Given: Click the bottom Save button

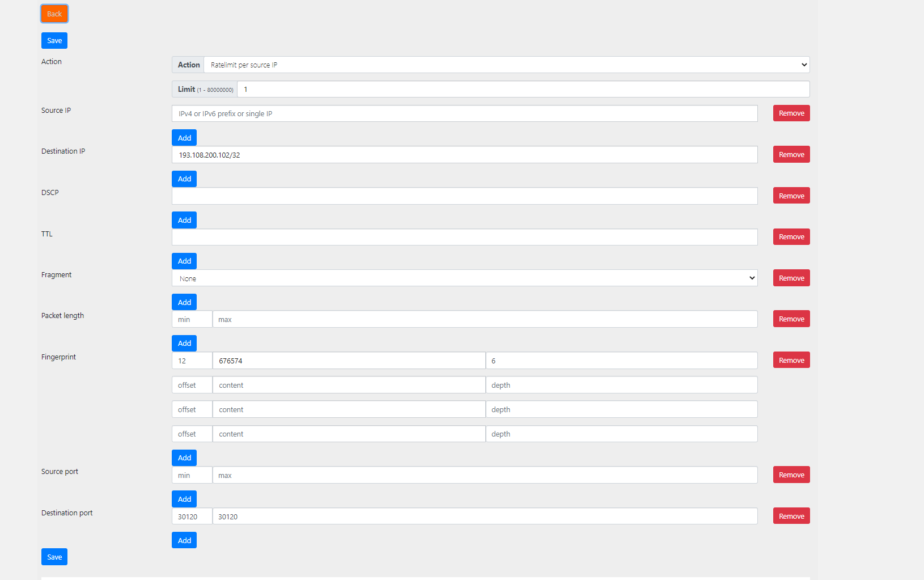Looking at the screenshot, I should tap(54, 557).
